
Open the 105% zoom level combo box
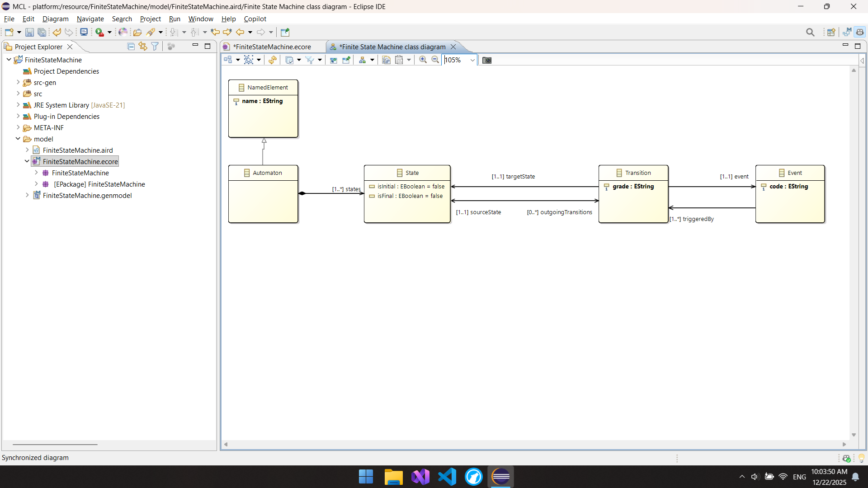472,60
